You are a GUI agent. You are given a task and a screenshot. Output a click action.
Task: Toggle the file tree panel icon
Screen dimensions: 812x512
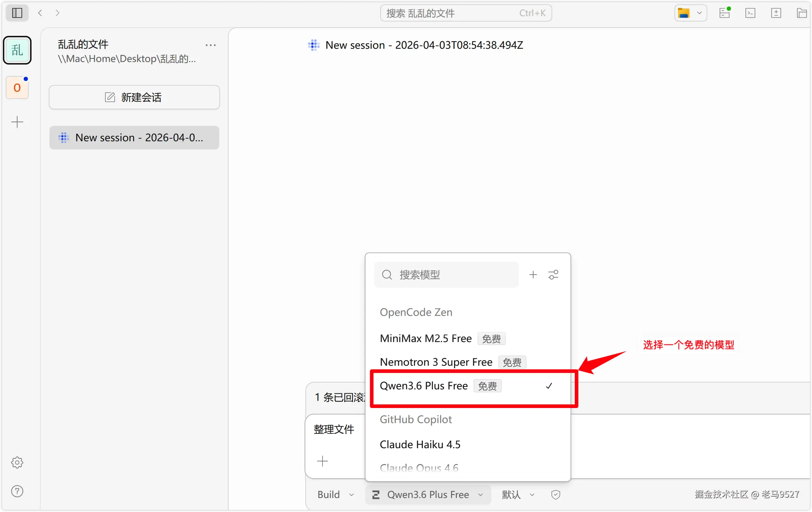pos(802,13)
